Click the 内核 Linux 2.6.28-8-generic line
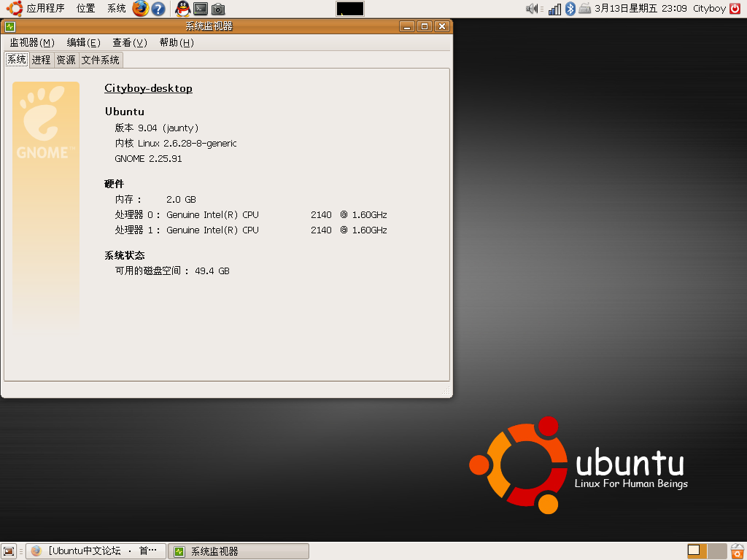Viewport: 747px width, 560px height. click(176, 144)
